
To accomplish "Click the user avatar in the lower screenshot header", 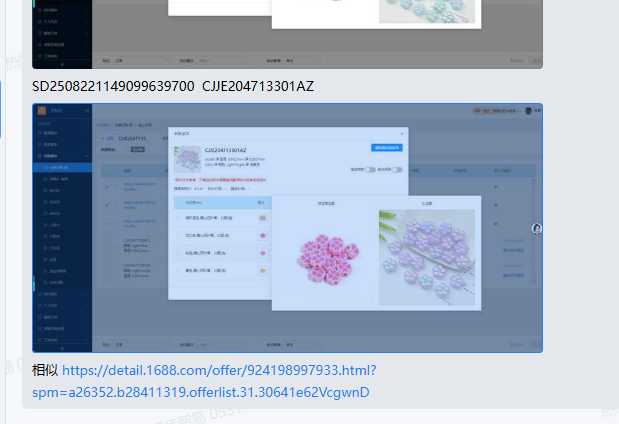I will [527, 111].
